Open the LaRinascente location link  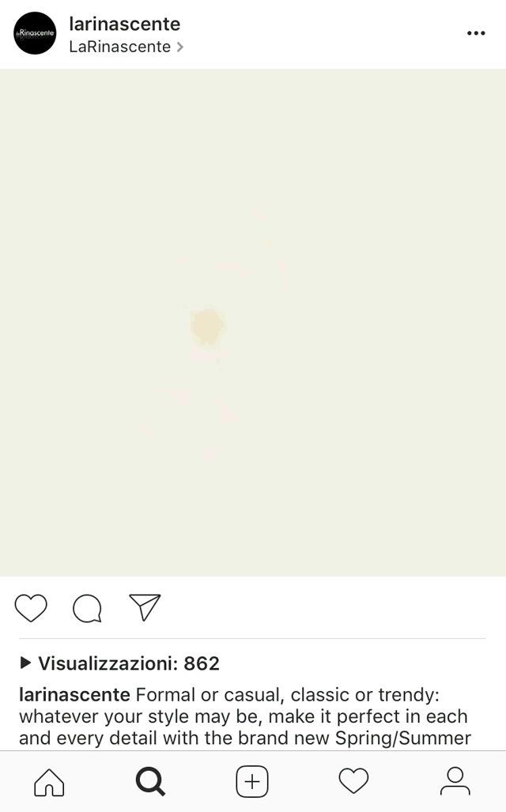point(119,47)
